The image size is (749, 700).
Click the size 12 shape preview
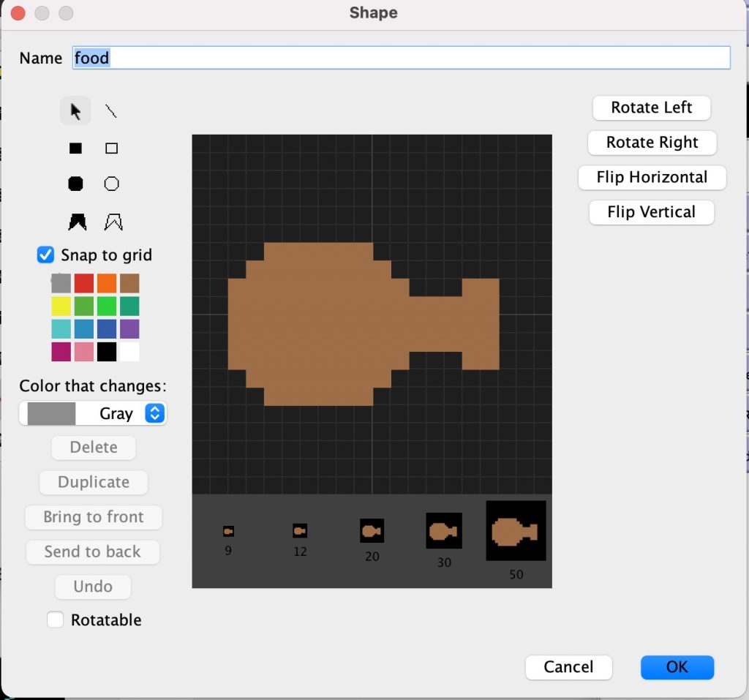point(300,531)
